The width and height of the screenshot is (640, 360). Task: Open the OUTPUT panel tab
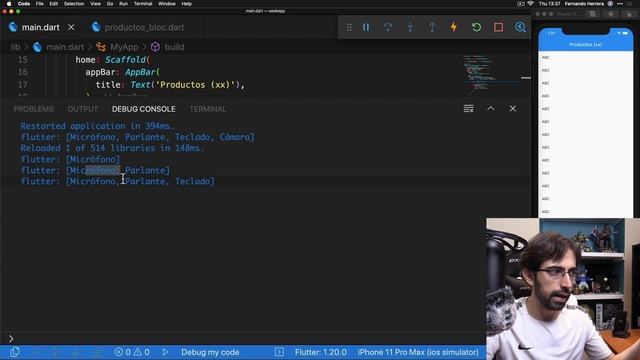[82, 109]
